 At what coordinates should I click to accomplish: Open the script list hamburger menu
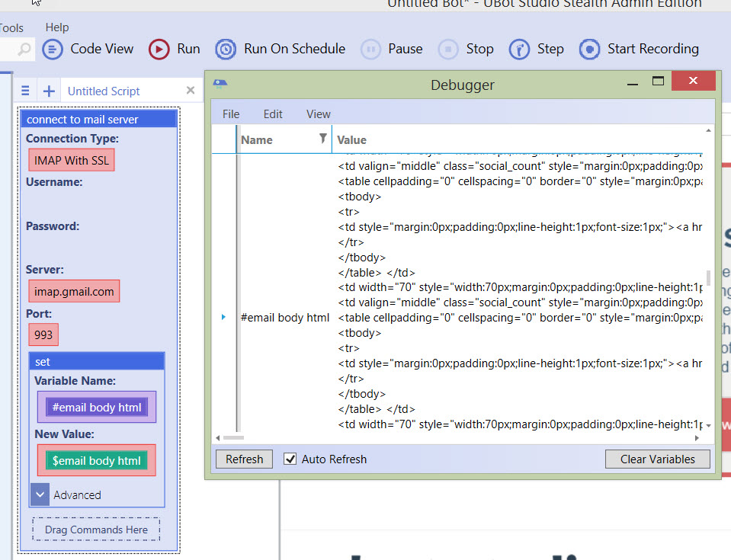(26, 91)
